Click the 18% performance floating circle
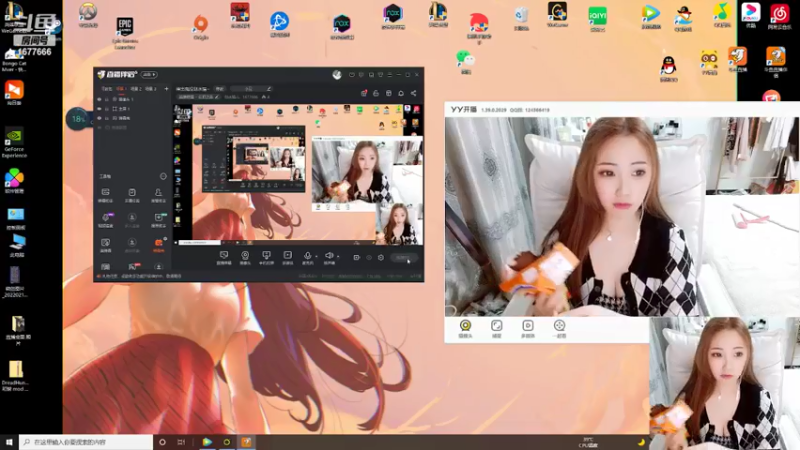 (78, 119)
